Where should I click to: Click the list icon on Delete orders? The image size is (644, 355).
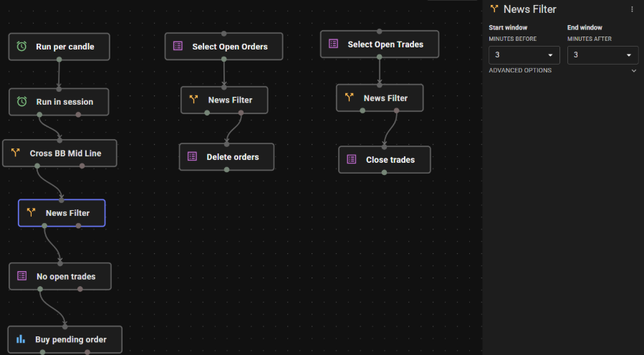192,156
